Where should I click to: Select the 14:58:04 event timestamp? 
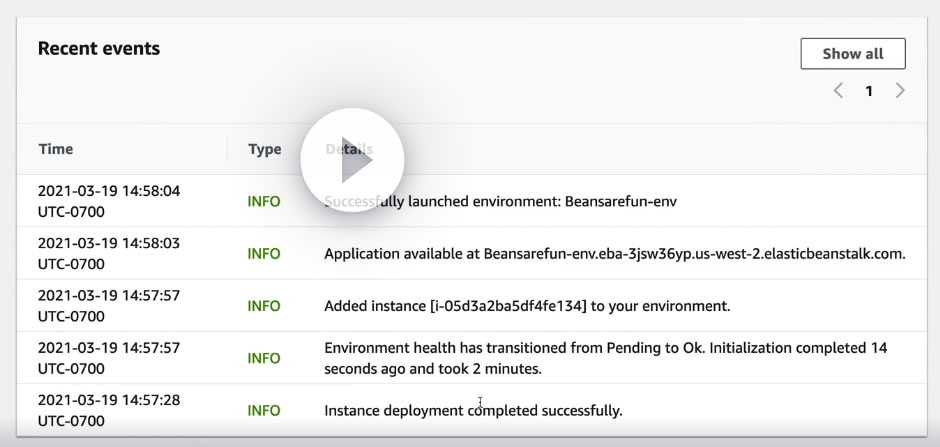[x=109, y=201]
